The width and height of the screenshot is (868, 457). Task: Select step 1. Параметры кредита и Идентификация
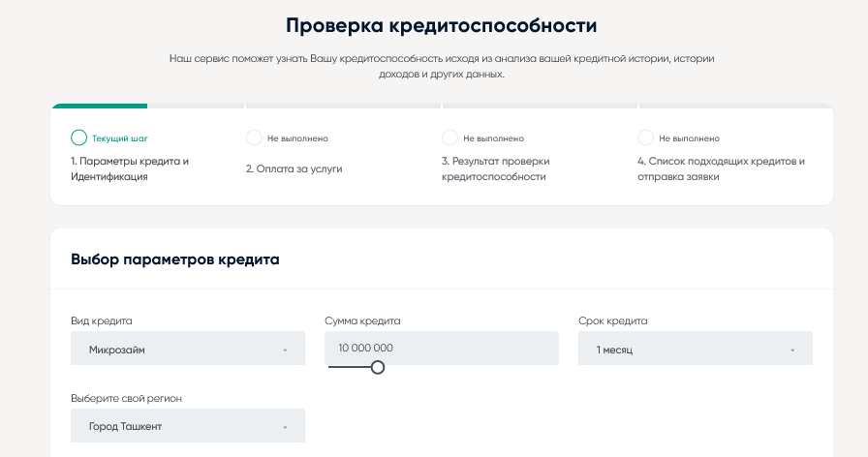[130, 168]
